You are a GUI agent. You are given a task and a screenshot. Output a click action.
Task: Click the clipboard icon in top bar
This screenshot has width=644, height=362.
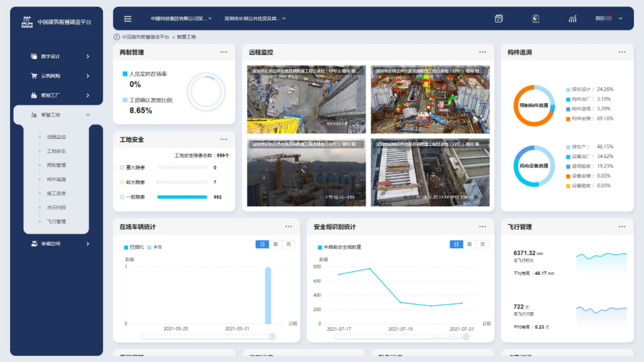tap(535, 18)
